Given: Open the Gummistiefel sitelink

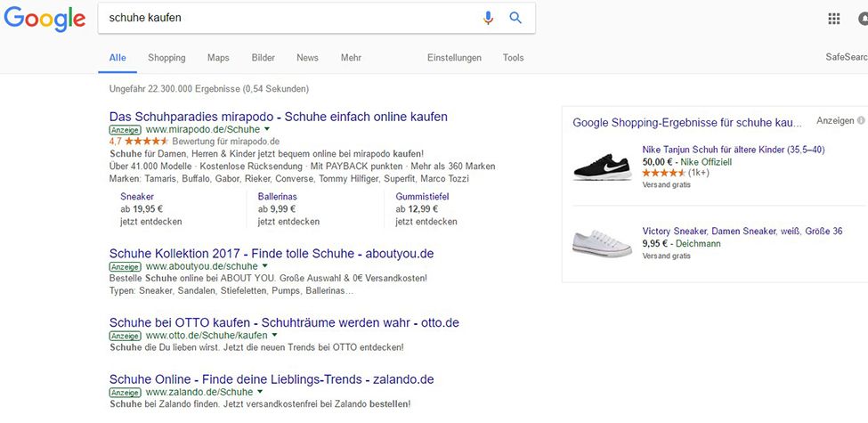Looking at the screenshot, I should tap(422, 197).
